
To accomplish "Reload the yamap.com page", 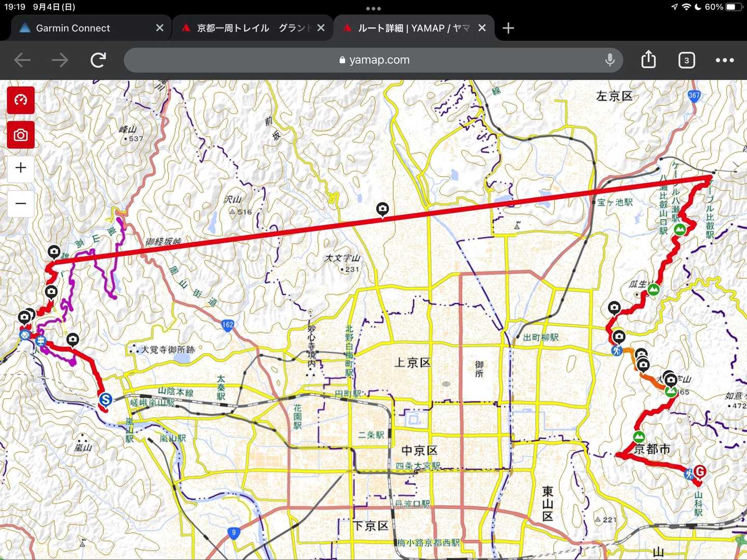I will click(98, 60).
